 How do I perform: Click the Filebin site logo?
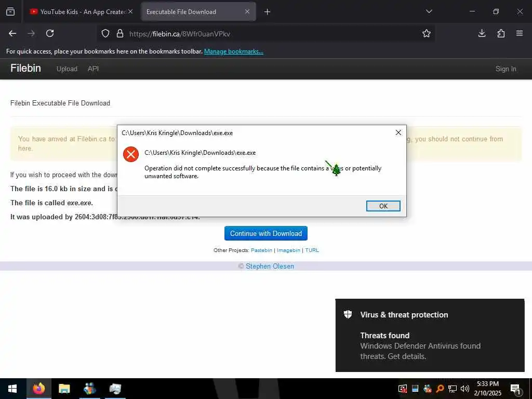tap(25, 68)
